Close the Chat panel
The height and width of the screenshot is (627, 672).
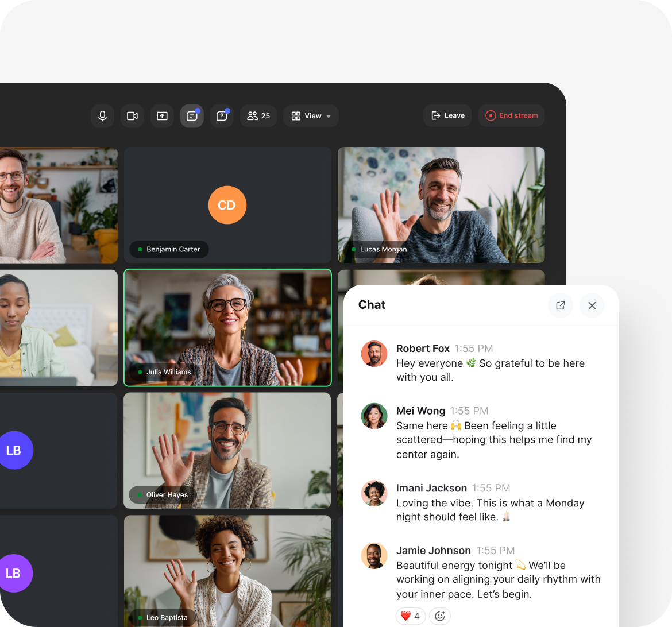(592, 305)
